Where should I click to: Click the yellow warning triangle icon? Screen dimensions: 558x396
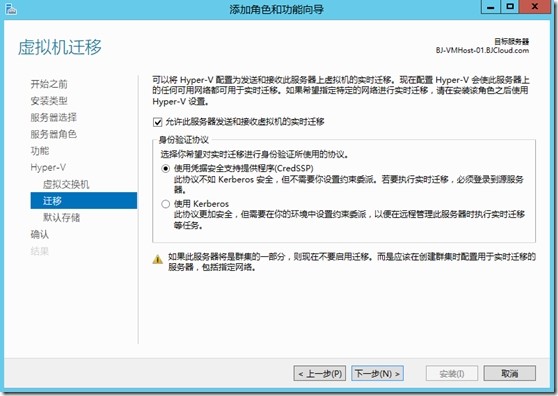coord(158,259)
